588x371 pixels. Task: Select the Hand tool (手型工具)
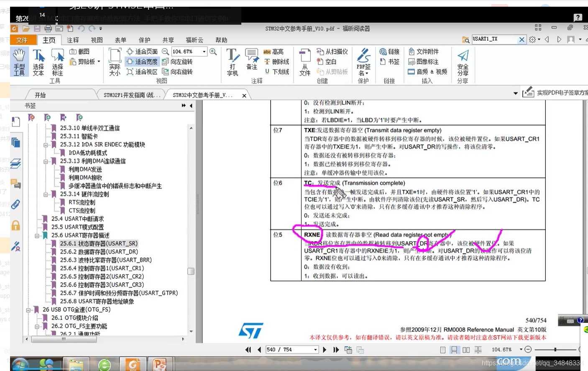(x=19, y=62)
